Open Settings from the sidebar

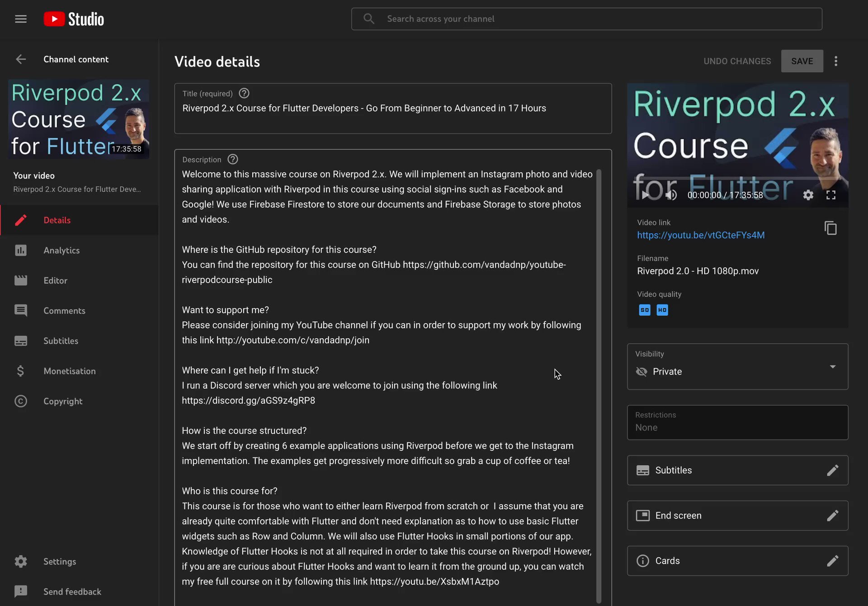coord(80,562)
